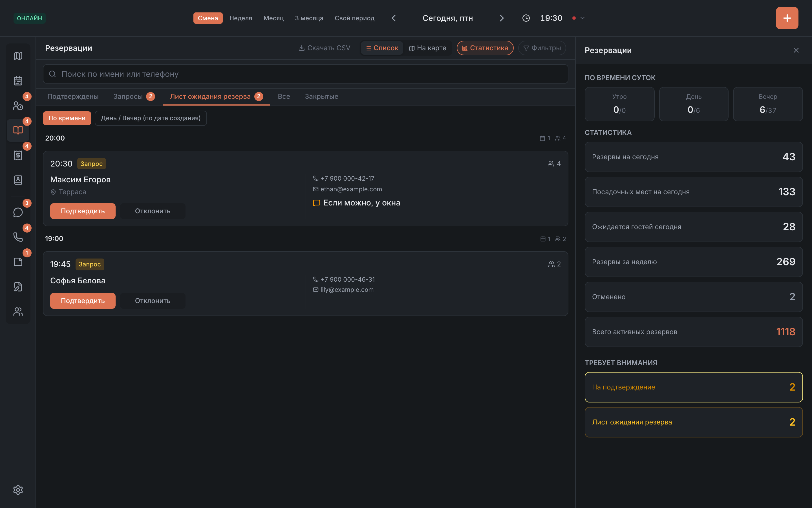Click the search by name or phone field

pos(305,74)
